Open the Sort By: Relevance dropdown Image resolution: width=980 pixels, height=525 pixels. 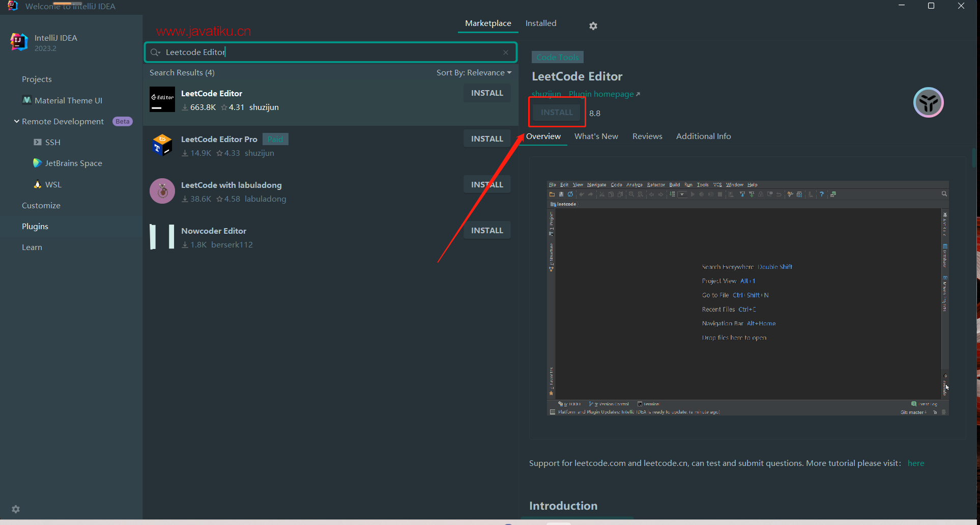click(x=474, y=73)
